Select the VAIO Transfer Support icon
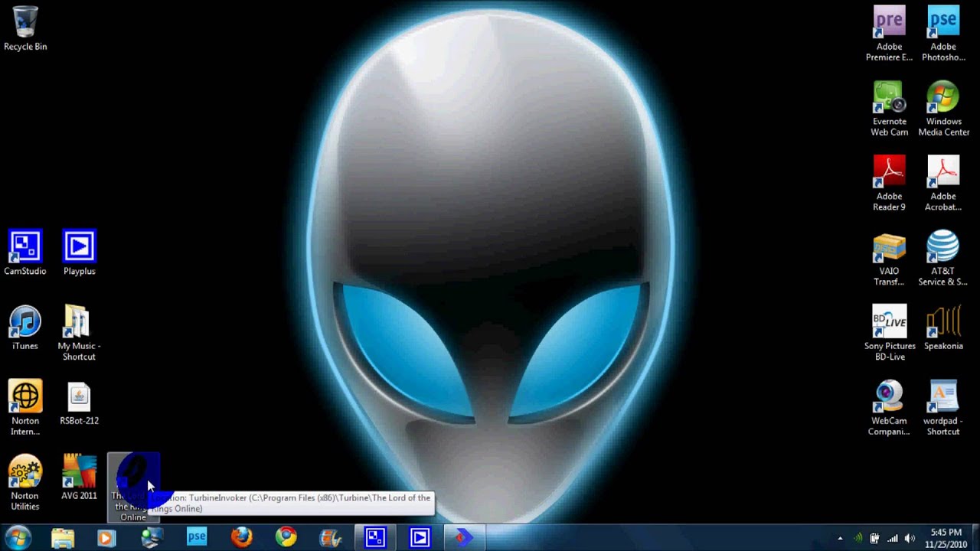The width and height of the screenshot is (980, 551). click(890, 259)
